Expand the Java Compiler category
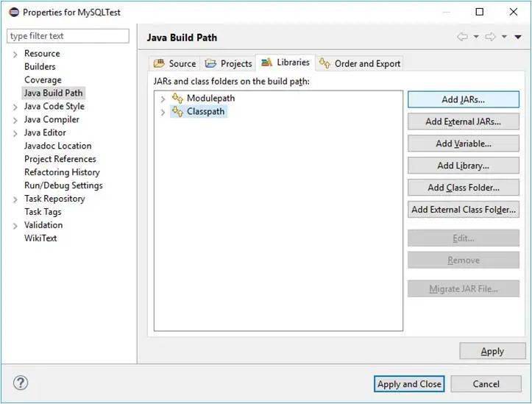The height and width of the screenshot is (404, 532). click(15, 121)
